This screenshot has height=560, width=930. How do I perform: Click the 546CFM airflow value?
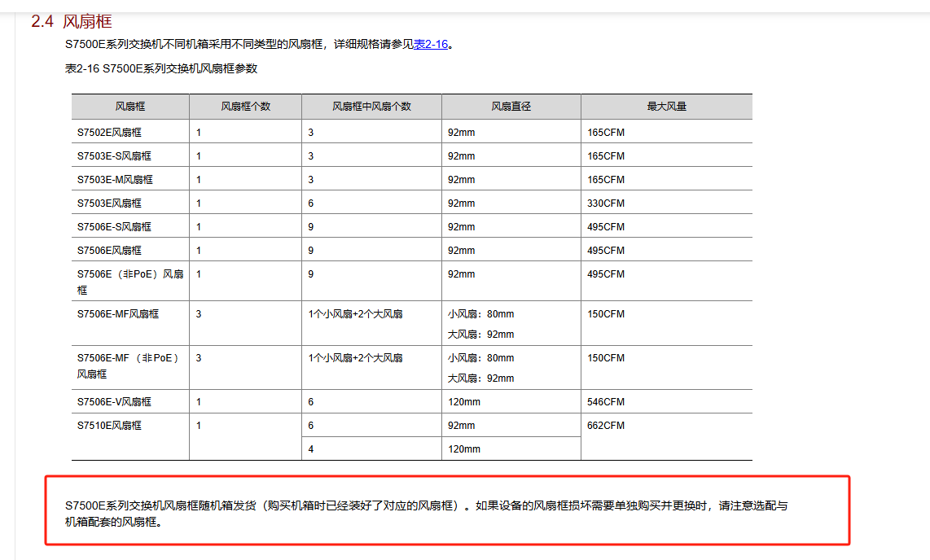pos(606,402)
